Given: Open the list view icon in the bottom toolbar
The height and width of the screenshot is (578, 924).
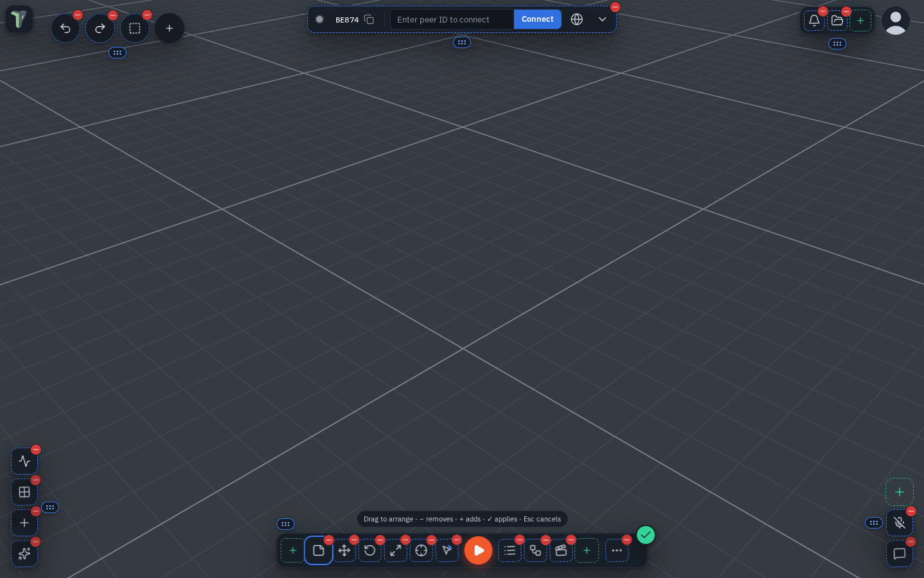Looking at the screenshot, I should (509, 550).
